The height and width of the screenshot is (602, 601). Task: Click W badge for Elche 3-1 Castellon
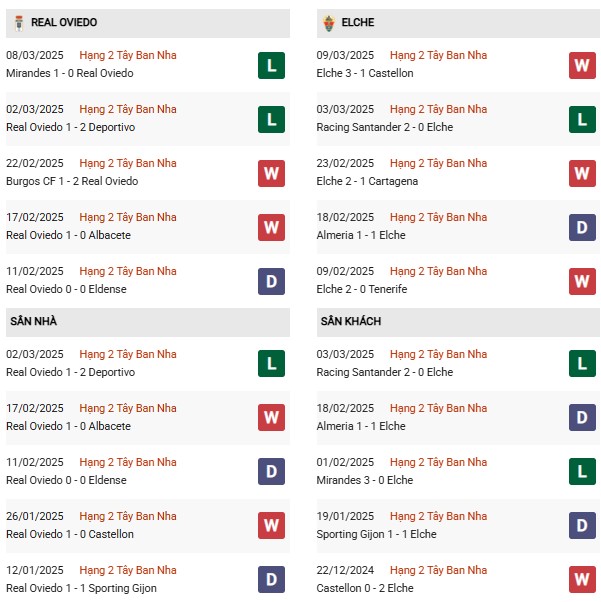coord(582,65)
